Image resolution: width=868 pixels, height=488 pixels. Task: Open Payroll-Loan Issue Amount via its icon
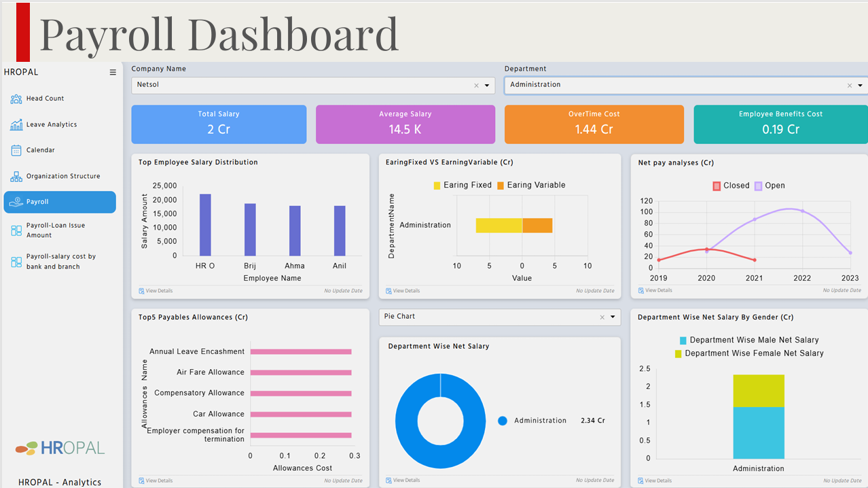tap(15, 230)
